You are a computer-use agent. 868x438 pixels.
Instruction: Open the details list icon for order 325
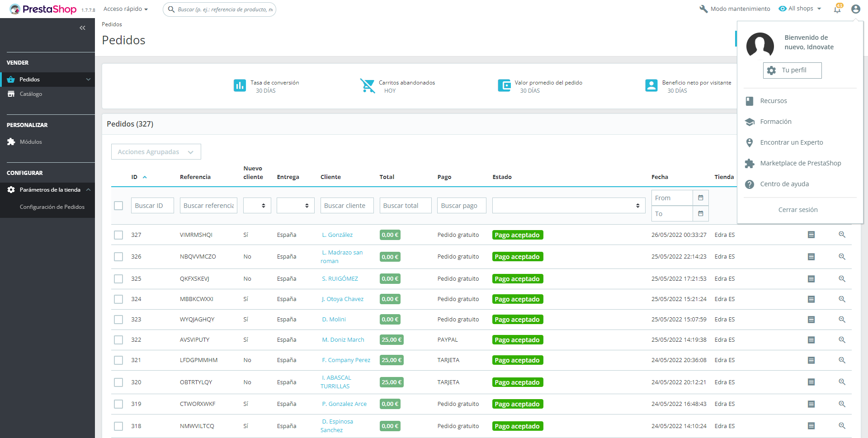[x=811, y=279]
